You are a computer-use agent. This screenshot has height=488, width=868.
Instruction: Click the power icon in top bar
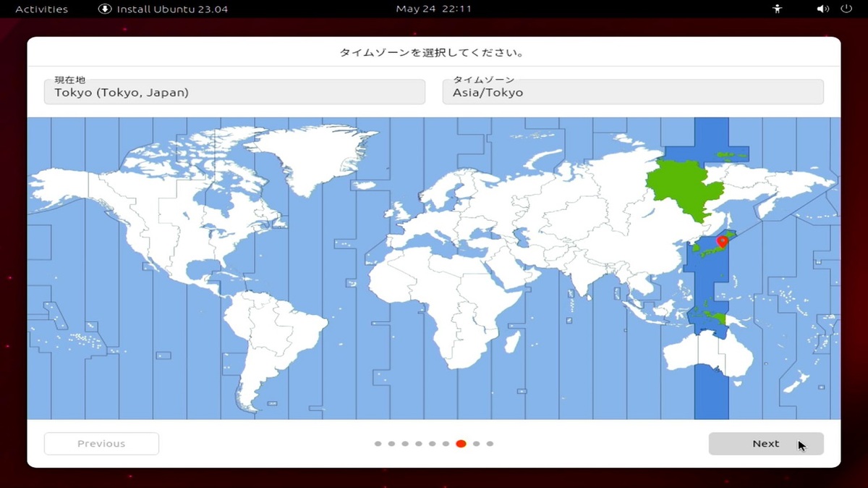[x=846, y=9]
